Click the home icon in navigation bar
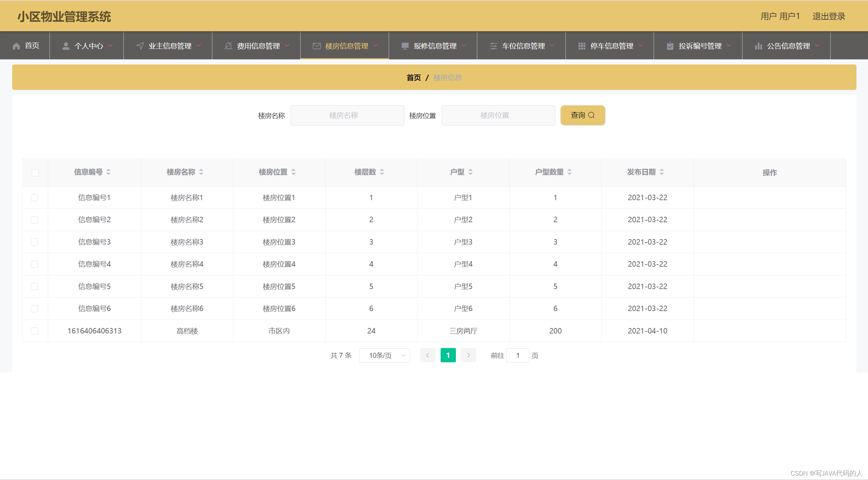868x480 pixels. (16, 46)
